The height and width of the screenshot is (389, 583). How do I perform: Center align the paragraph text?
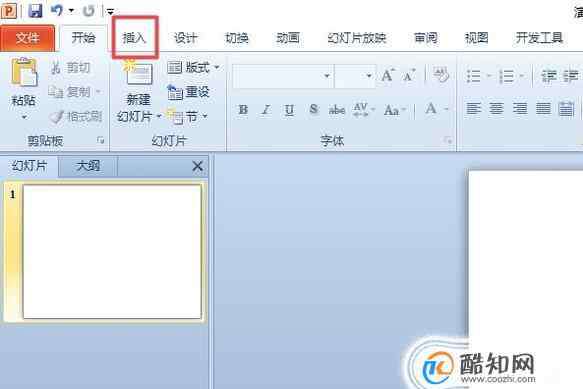click(497, 109)
